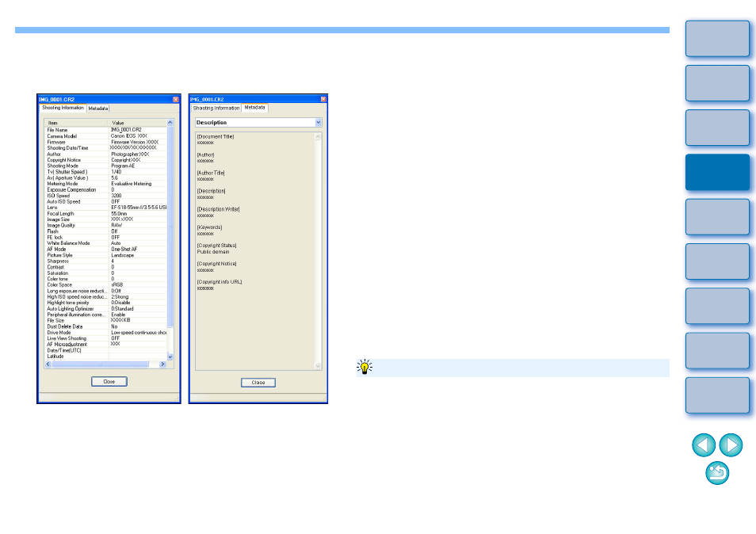Select the topmost sidebar chapter button

[x=717, y=39]
